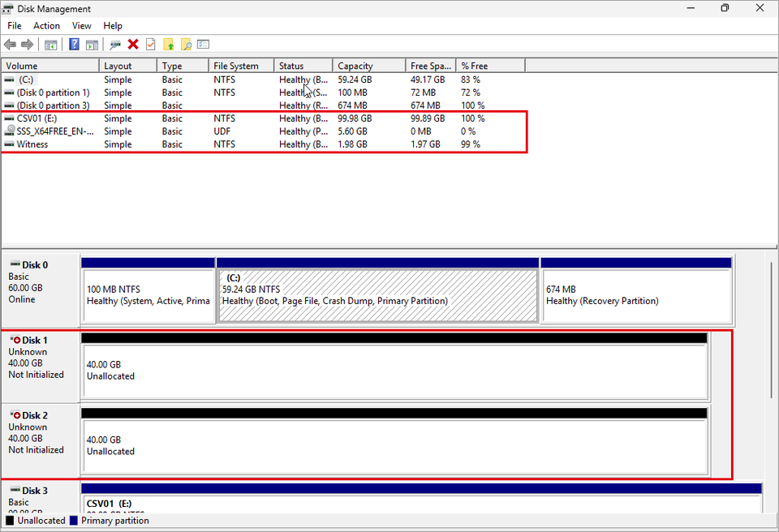779x532 pixels.
Task: Toggle the Show/Hide Console Tree toolbar icon
Action: 50,45
